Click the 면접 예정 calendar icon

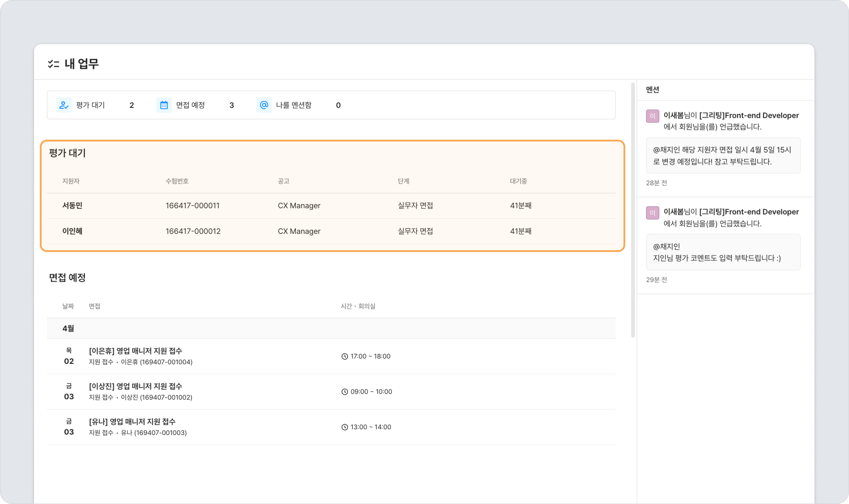coord(164,105)
